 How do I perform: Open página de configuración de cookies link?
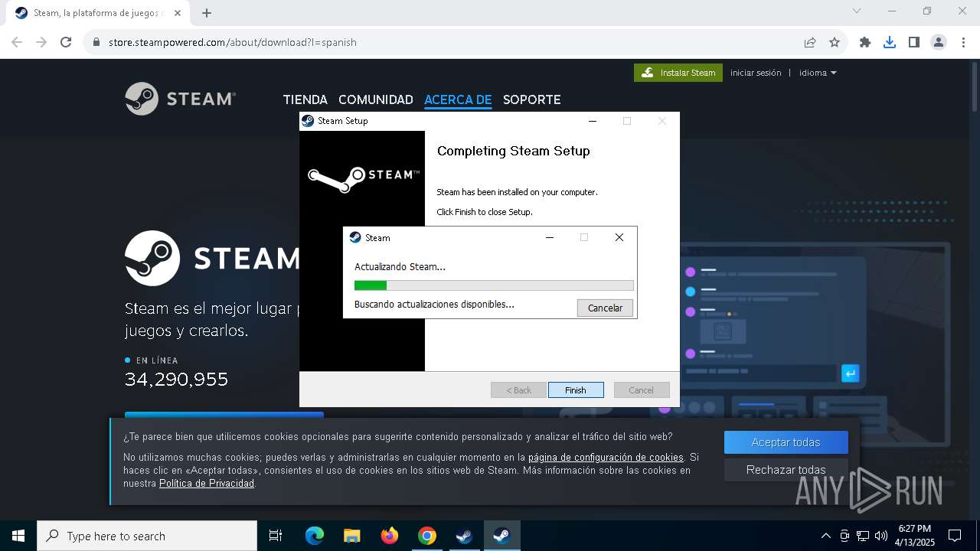click(606, 458)
